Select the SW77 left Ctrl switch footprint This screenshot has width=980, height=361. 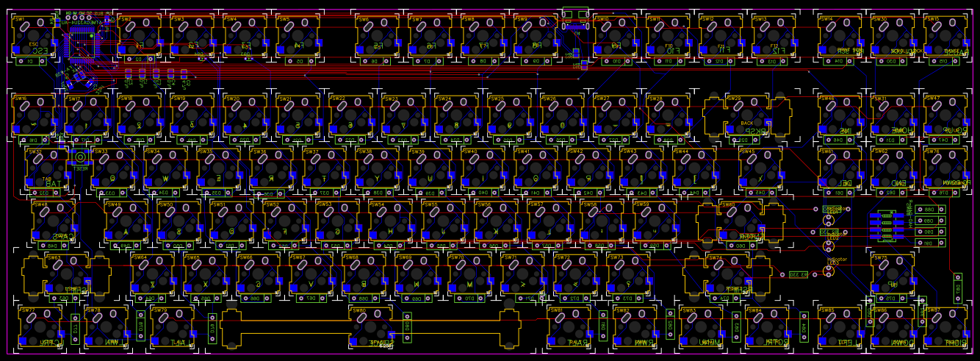[x=40, y=327]
